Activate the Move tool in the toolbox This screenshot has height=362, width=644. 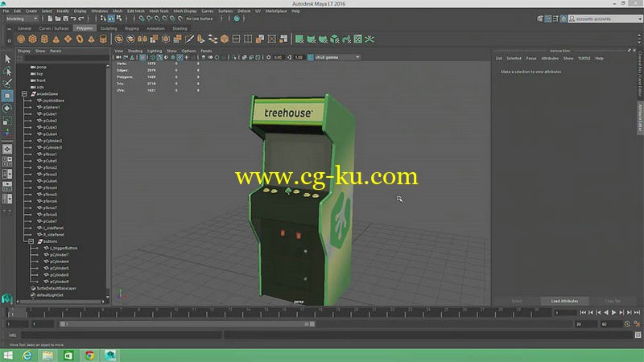(7, 96)
